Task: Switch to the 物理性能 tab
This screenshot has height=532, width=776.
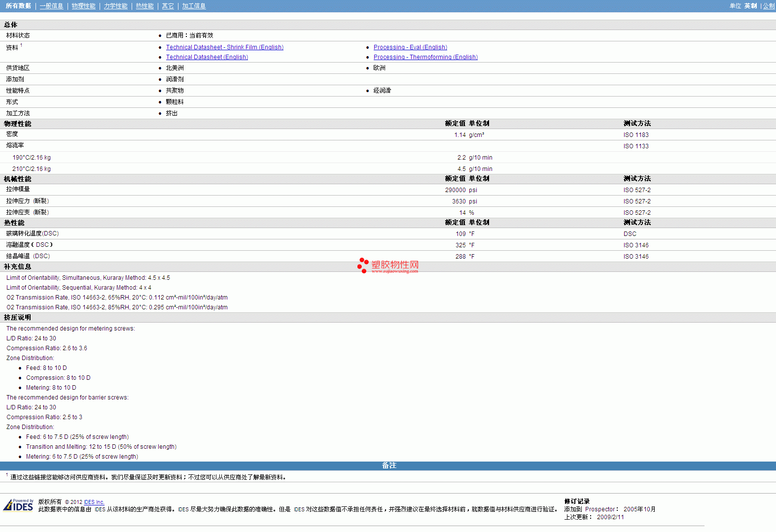Action: 83,6
